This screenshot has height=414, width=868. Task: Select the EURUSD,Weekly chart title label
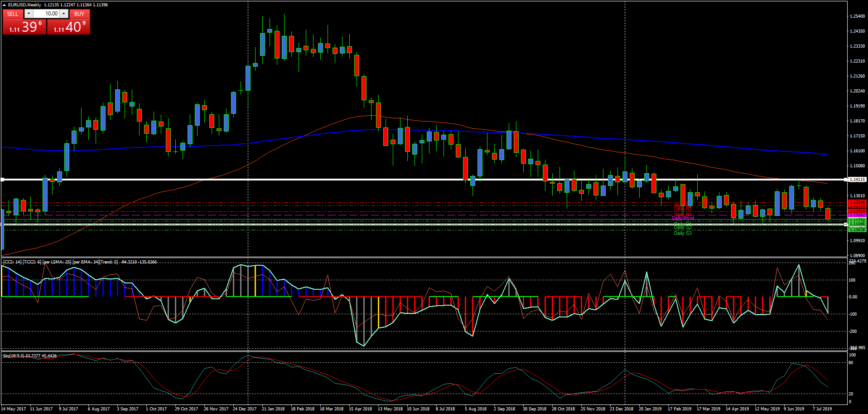click(x=25, y=5)
